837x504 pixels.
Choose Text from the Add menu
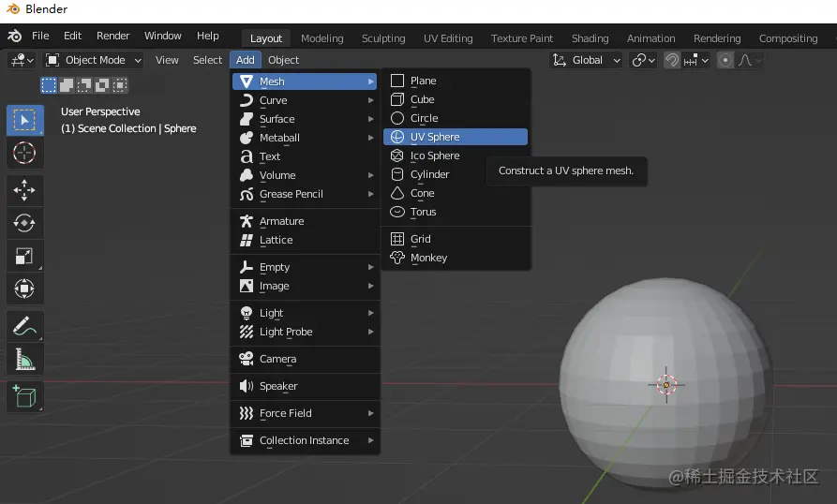305,156
